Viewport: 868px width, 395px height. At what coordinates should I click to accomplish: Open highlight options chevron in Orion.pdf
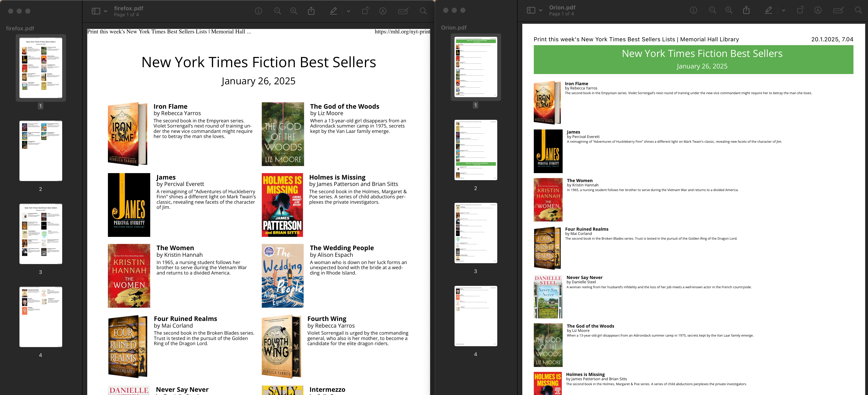(783, 10)
